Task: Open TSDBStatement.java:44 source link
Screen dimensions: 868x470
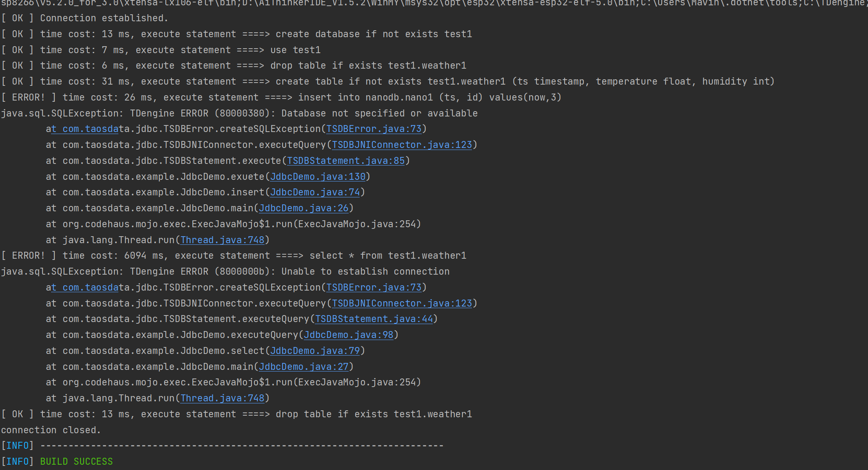Action: click(x=374, y=319)
